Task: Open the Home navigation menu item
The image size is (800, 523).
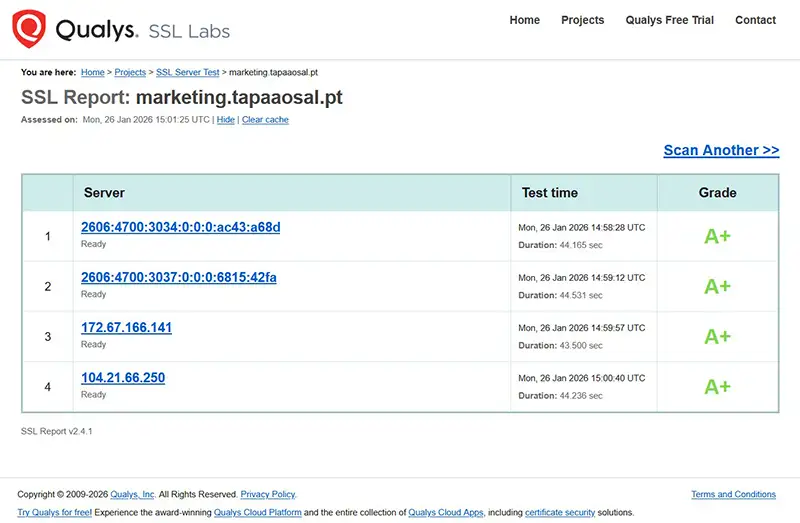Action: pos(524,20)
